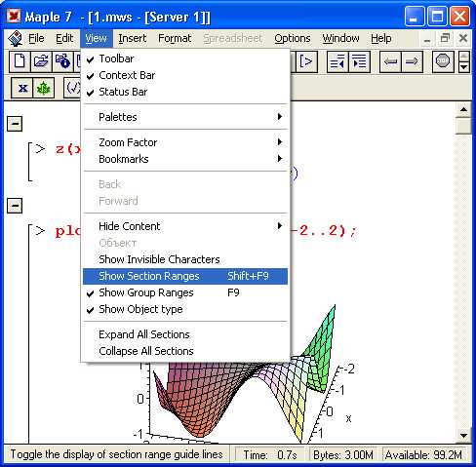
Task: Go forward with the right arrow icon
Action: point(412,61)
